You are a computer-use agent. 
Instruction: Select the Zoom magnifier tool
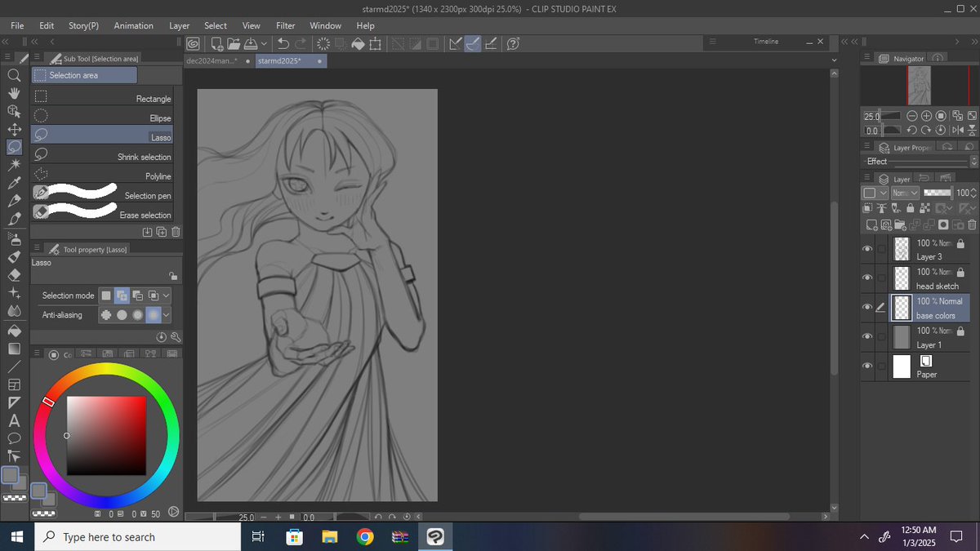[x=14, y=74]
